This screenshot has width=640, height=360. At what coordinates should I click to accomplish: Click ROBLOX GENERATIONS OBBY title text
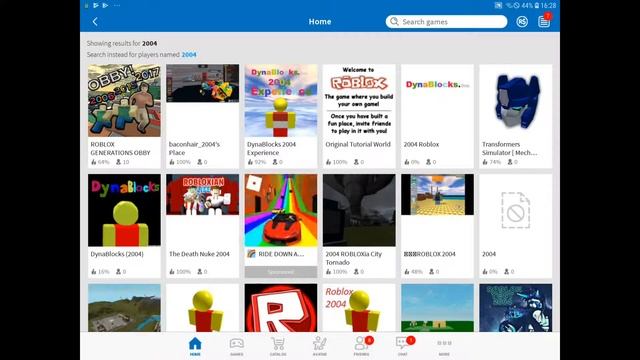pyautogui.click(x=120, y=149)
